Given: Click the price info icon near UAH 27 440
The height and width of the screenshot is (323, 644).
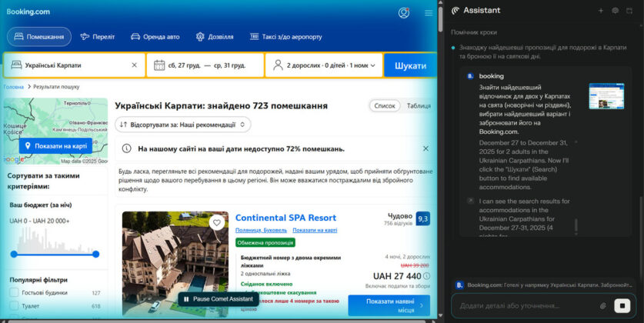Looking at the screenshot, I should click(x=427, y=276).
